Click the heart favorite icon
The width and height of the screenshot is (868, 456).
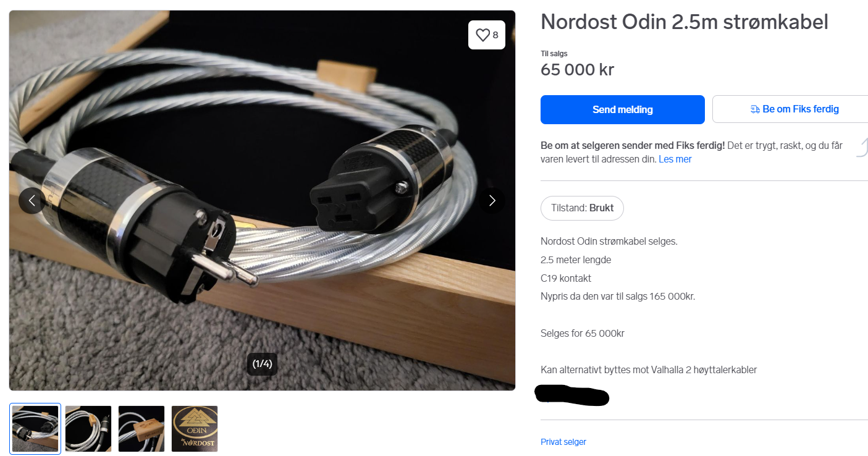(482, 35)
